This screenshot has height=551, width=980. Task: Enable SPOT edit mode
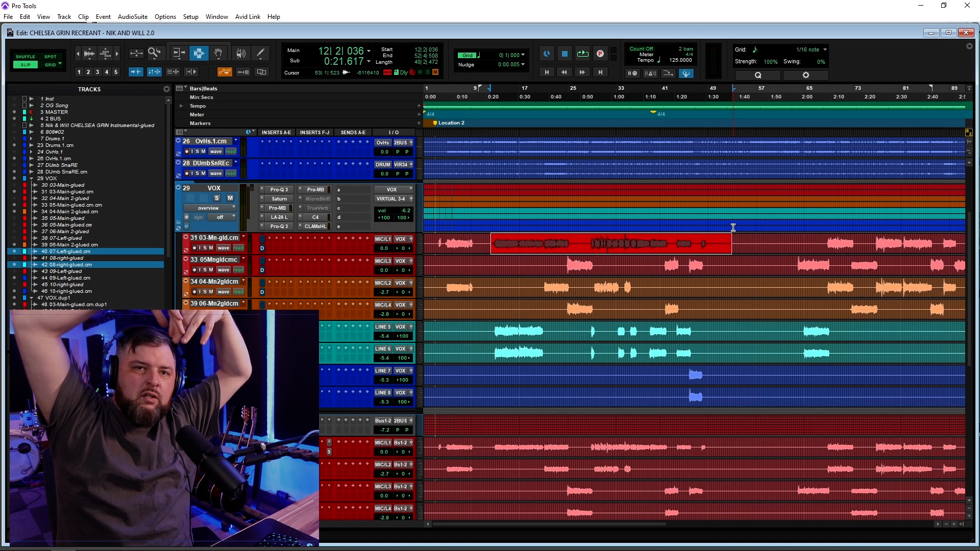(x=50, y=57)
